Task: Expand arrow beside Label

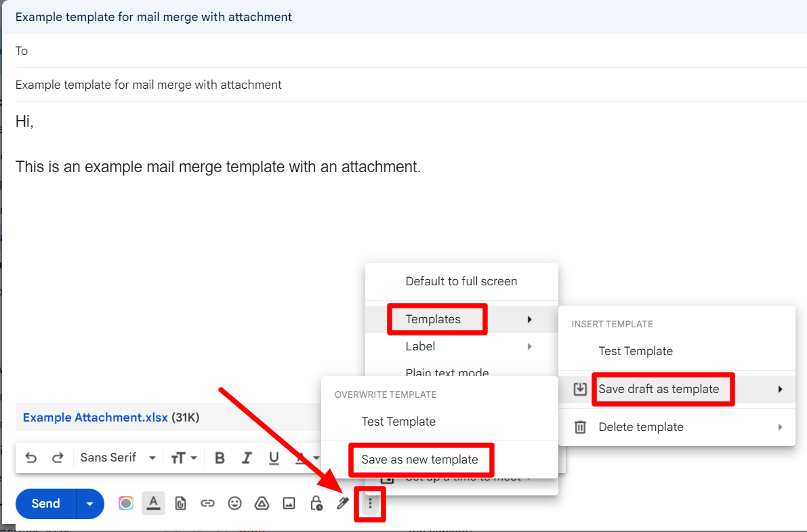Action: pos(529,346)
